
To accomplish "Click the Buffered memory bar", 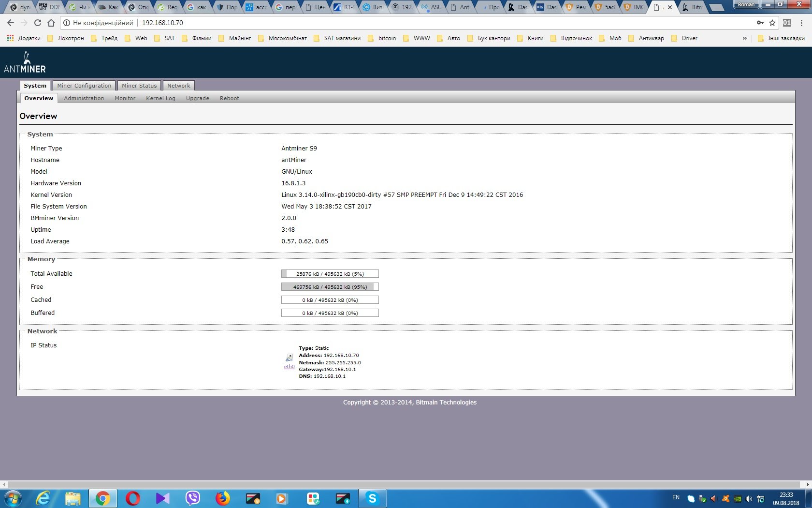I will pyautogui.click(x=330, y=313).
